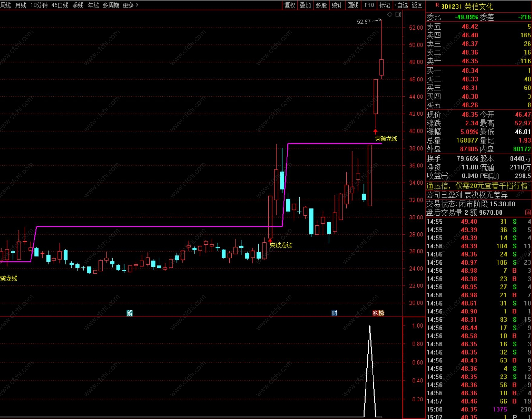Click the 外盘 87905 value
The height and width of the screenshot is (419, 532).
[x=469, y=149]
